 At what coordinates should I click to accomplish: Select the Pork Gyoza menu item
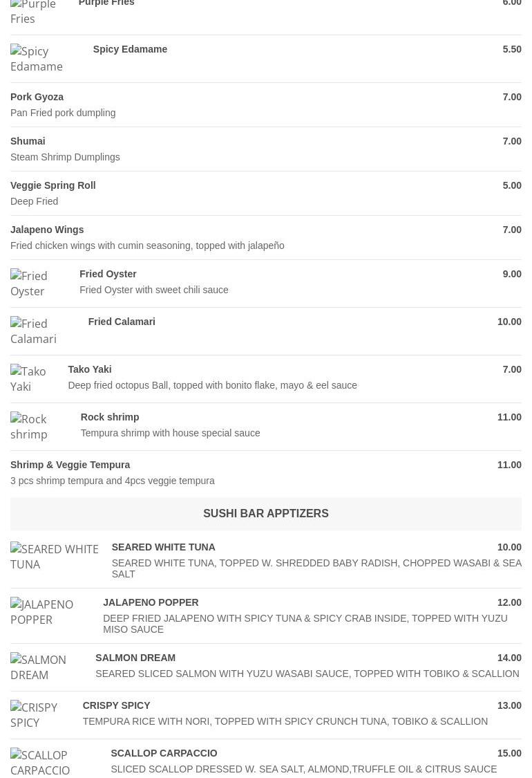pos(37,97)
